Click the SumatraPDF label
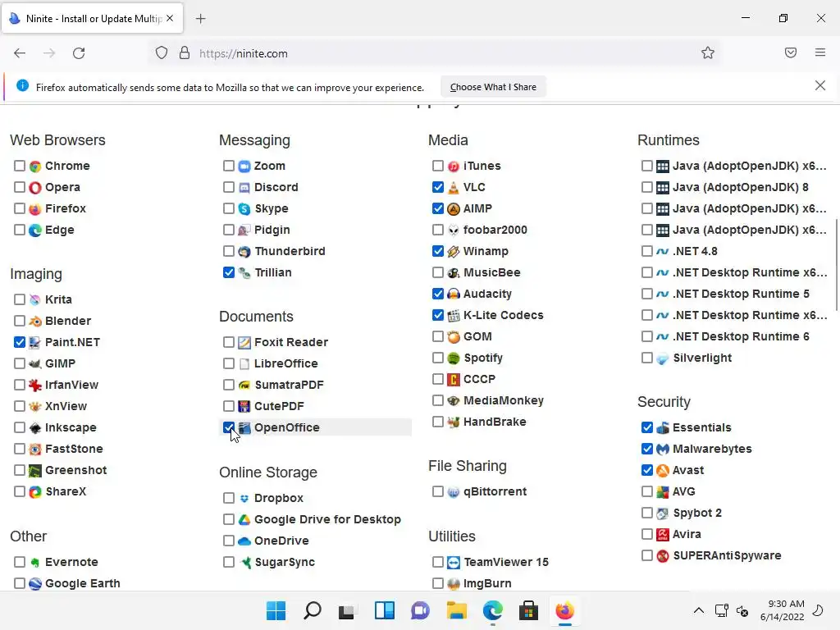 289,385
